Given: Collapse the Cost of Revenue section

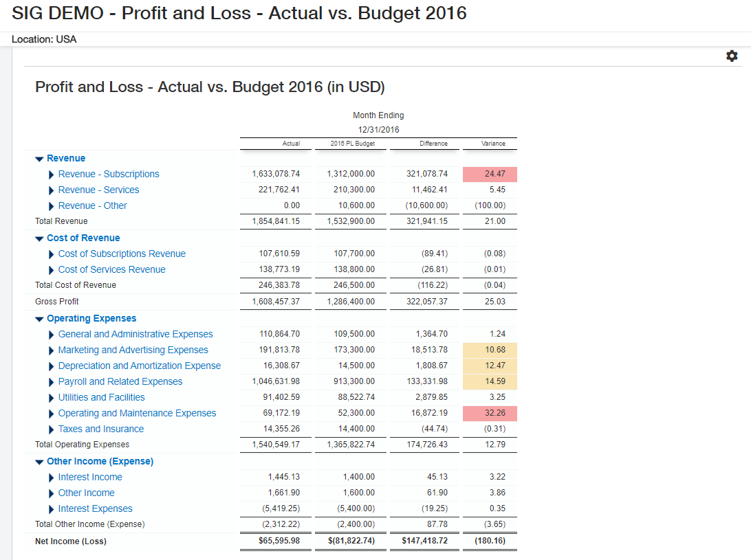Looking at the screenshot, I should 40,238.
